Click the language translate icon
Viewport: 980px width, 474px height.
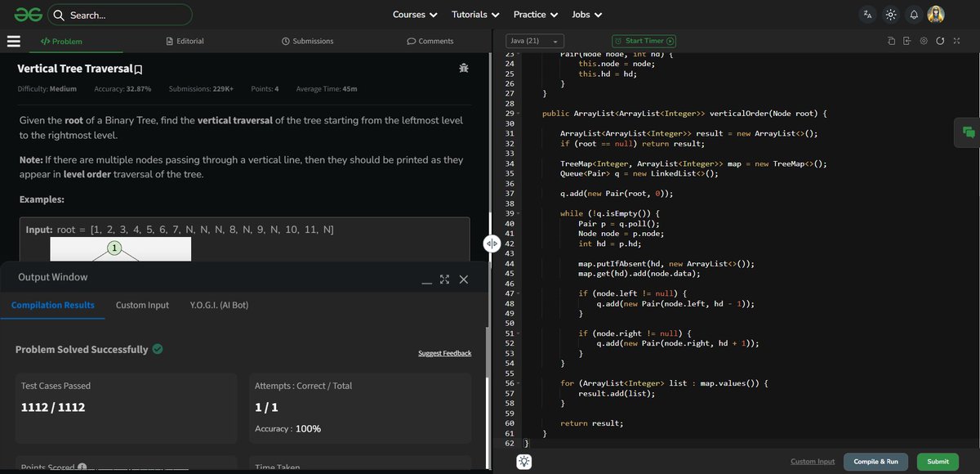click(x=867, y=15)
